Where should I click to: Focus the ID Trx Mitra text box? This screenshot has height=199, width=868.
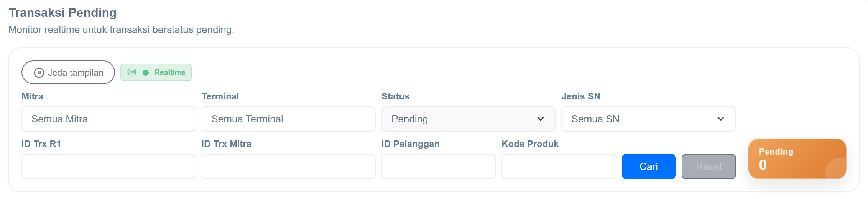pyautogui.click(x=289, y=166)
